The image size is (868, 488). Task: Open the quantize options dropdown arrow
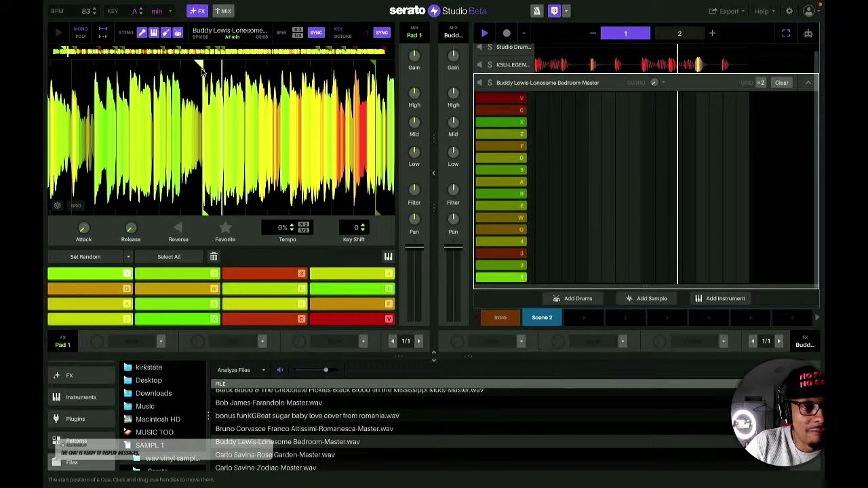566,11
